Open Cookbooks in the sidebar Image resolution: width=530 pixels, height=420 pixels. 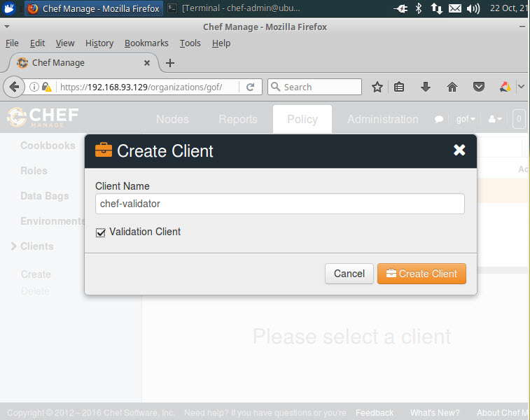click(48, 146)
